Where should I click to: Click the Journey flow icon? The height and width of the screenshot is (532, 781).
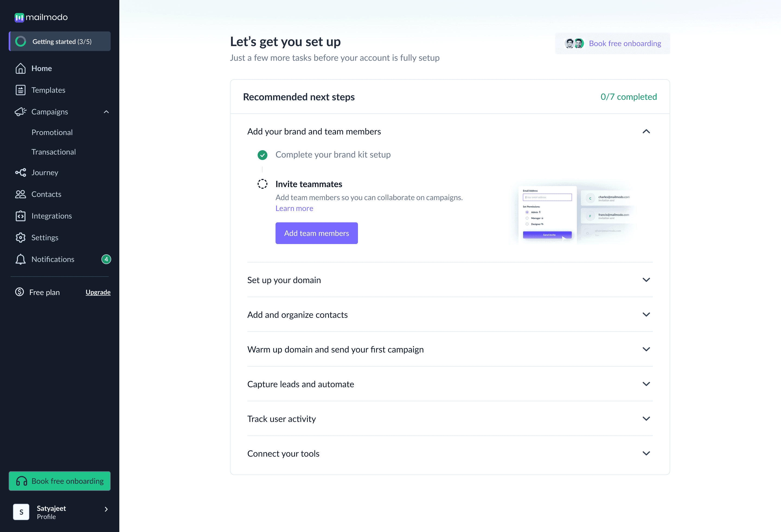pos(21,172)
